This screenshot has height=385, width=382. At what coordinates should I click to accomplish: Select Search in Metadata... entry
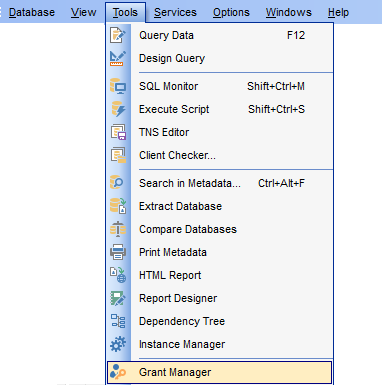pos(219,183)
